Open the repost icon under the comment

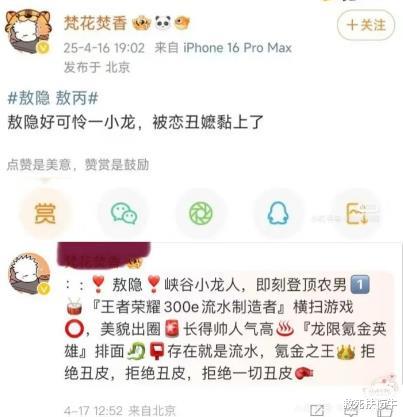317,410
